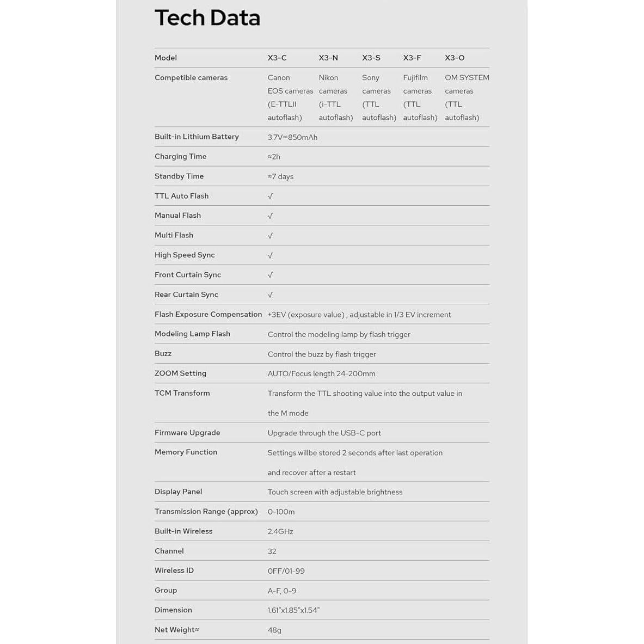Click the 2.4GHz Built-in Wireless value
This screenshot has width=644, height=644.
280,531
